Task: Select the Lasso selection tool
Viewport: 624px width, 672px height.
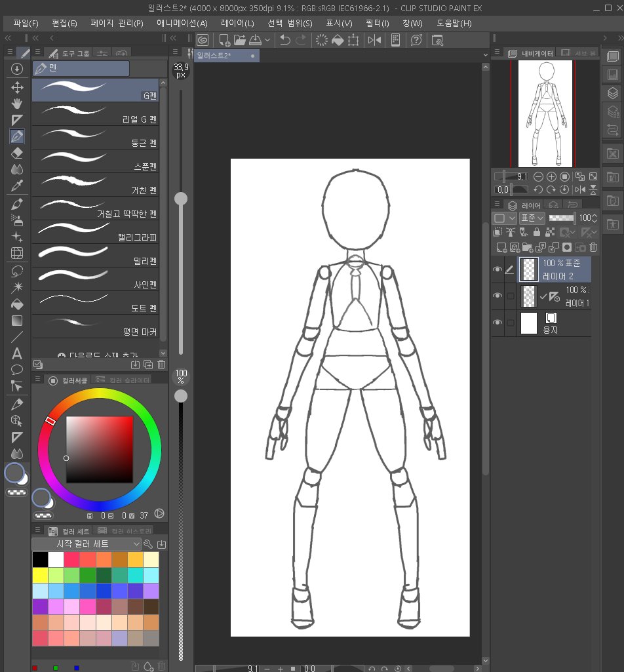Action: click(17, 271)
